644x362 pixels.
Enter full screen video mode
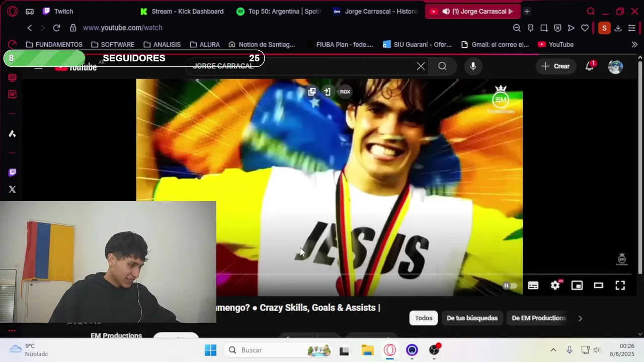(620, 286)
